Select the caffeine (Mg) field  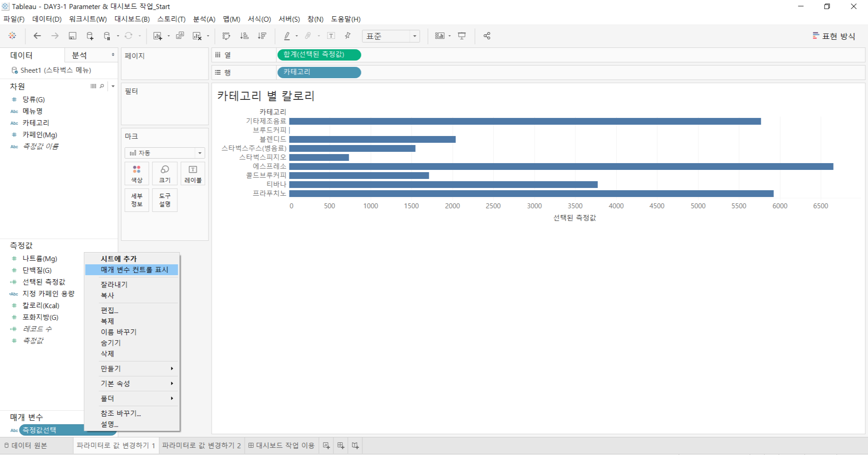(x=40, y=135)
